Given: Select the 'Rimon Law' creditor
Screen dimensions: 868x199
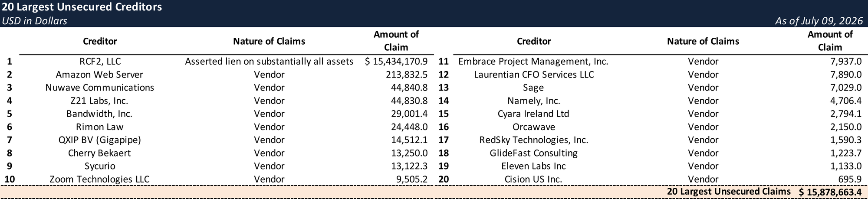Looking at the screenshot, I should click(99, 127).
